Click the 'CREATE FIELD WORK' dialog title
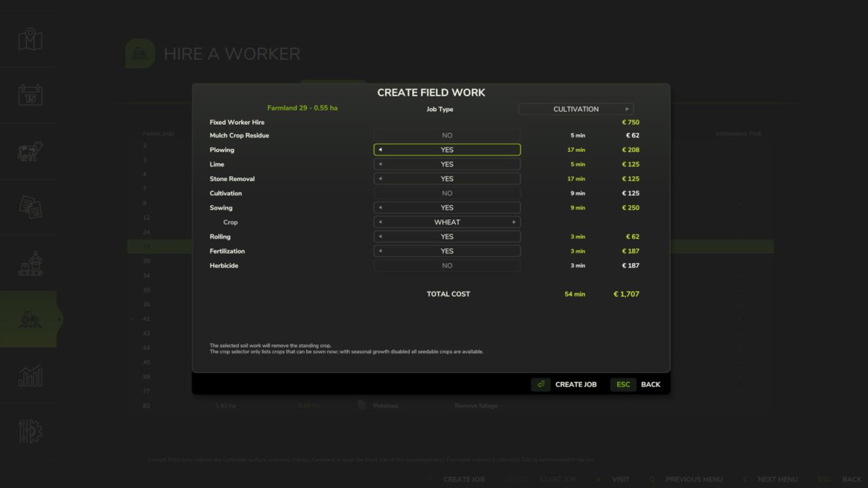The image size is (868, 488). pos(431,93)
